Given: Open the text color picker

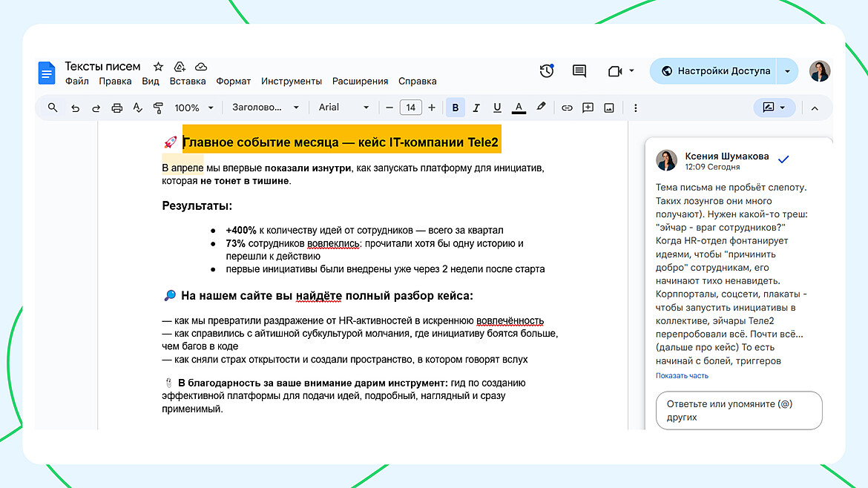Looking at the screenshot, I should pos(519,108).
